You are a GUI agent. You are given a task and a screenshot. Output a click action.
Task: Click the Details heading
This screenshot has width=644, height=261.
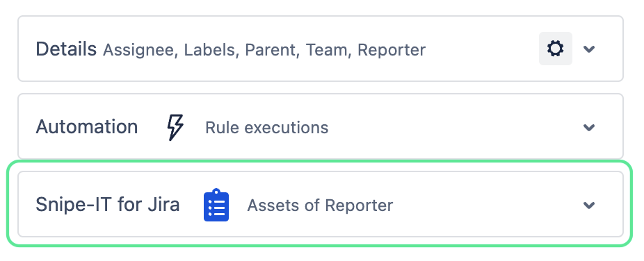(66, 49)
